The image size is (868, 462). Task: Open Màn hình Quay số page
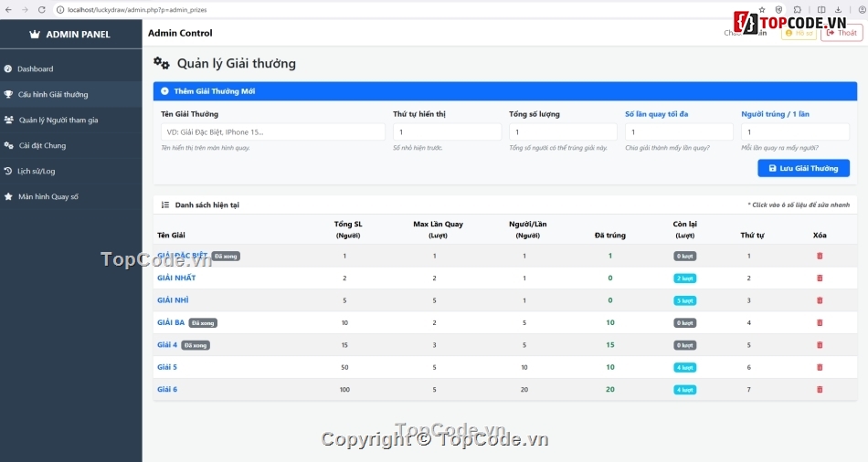(48, 196)
